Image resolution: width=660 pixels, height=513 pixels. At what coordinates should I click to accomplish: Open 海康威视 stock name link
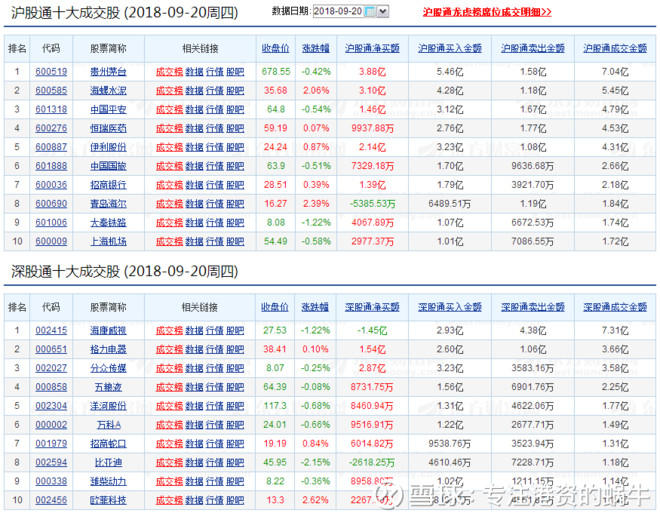pyautogui.click(x=108, y=331)
